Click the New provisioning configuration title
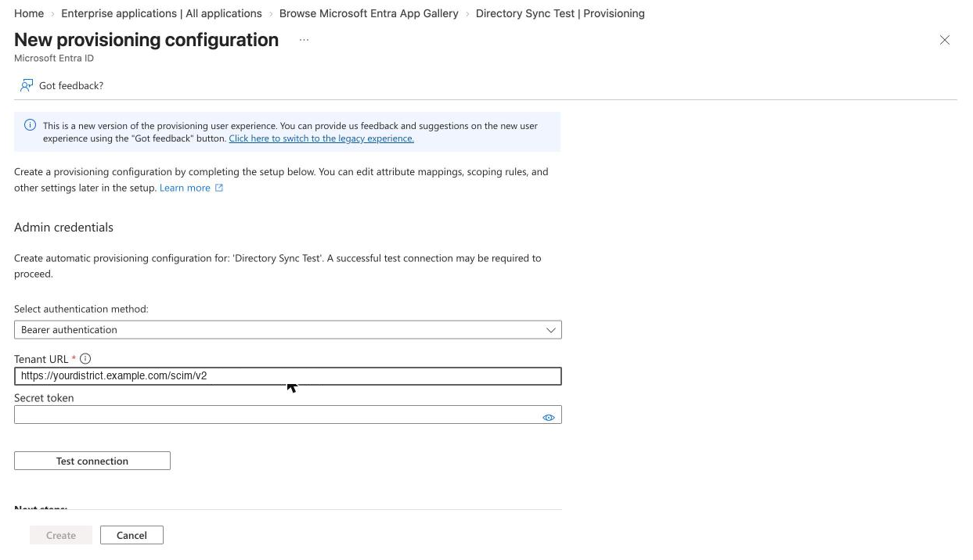The image size is (973, 560). pos(146,40)
